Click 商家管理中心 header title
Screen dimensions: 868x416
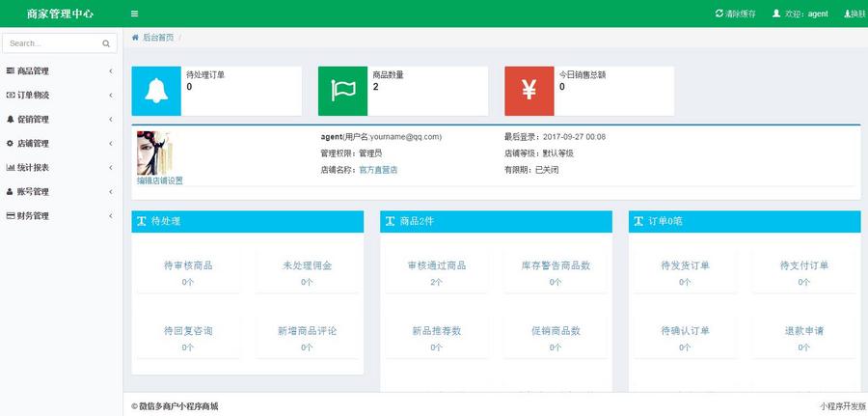[61, 14]
